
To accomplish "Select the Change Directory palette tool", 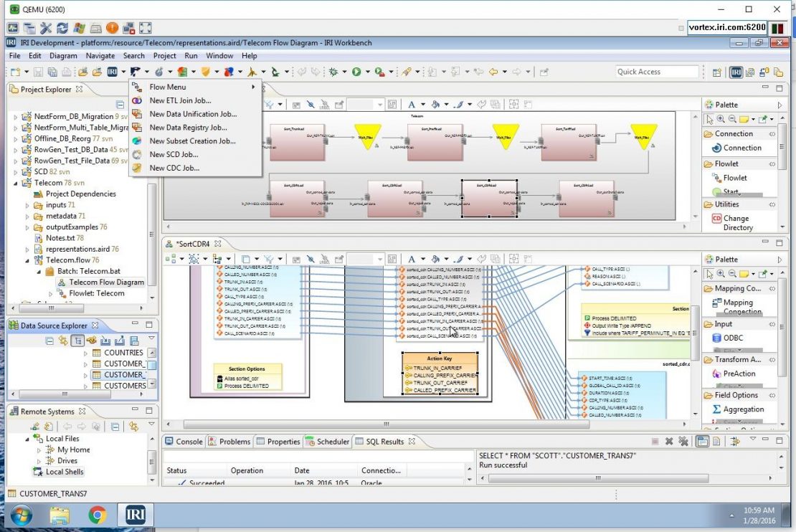I will [x=738, y=223].
